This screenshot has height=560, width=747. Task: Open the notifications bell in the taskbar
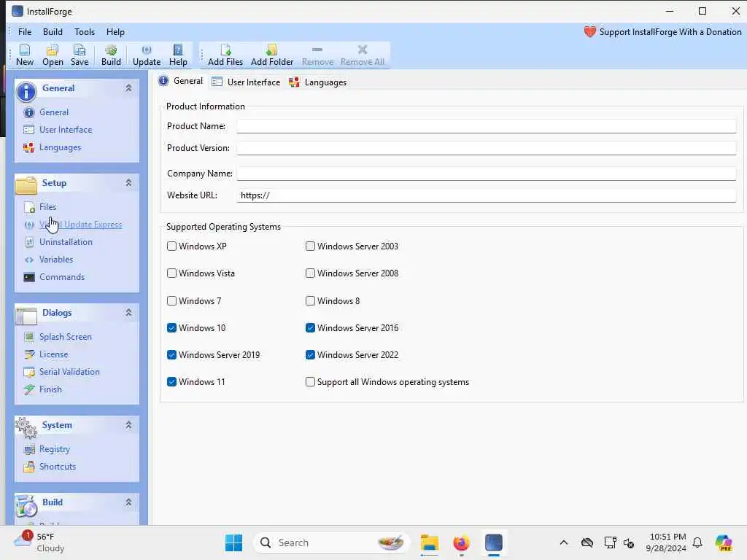[697, 542]
